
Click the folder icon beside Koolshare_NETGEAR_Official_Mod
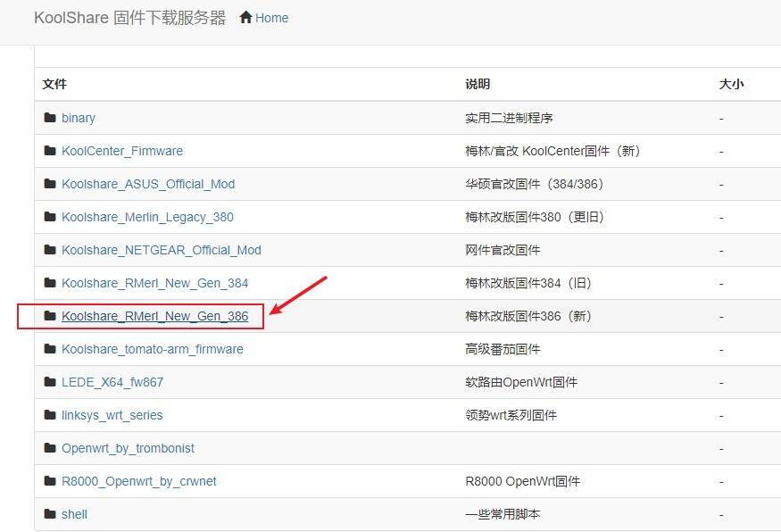(x=51, y=249)
